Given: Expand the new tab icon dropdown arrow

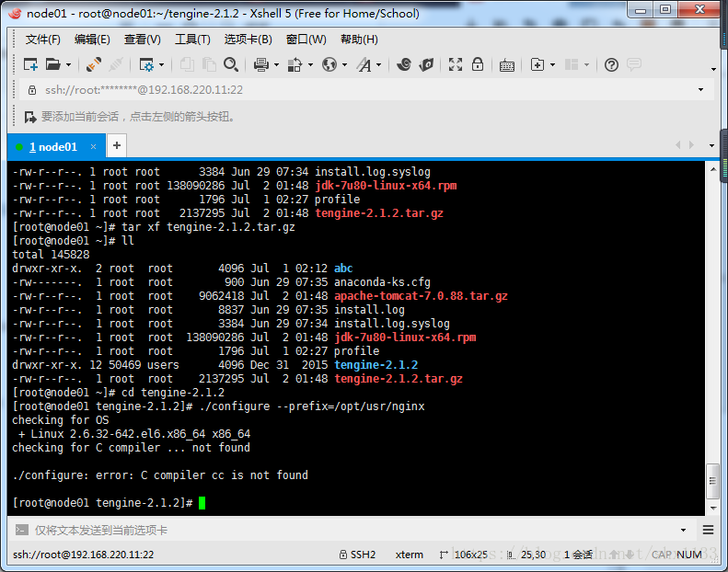Looking at the screenshot, I should tap(552, 65).
